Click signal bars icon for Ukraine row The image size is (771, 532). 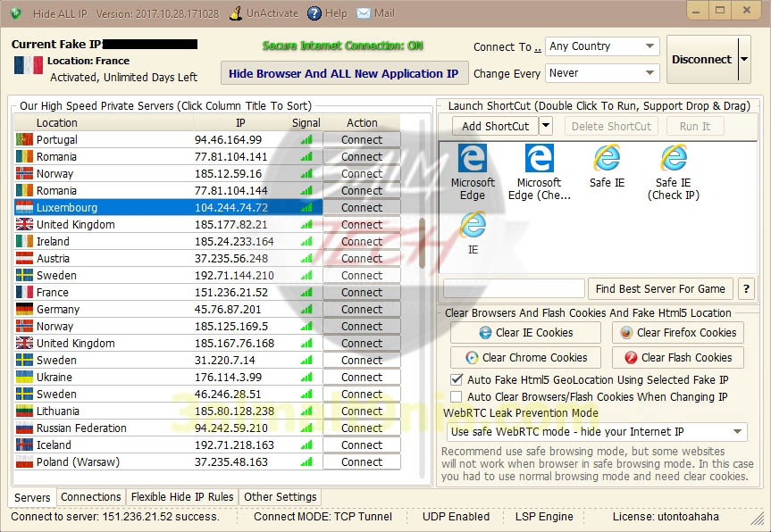click(x=306, y=378)
